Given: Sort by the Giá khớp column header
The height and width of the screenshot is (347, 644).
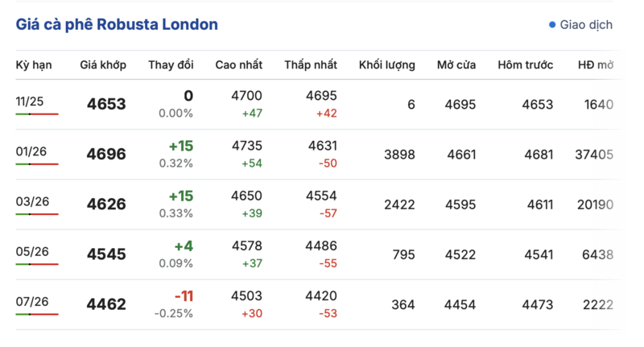Looking at the screenshot, I should point(103,65).
